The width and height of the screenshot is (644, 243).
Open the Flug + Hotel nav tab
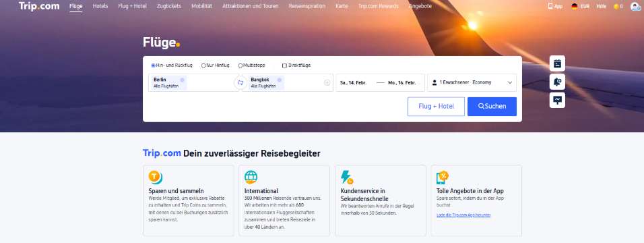[x=132, y=6]
